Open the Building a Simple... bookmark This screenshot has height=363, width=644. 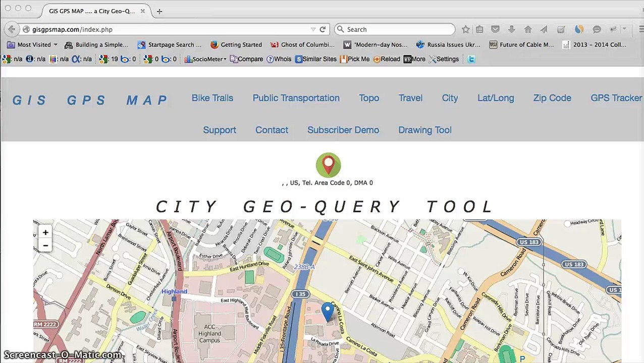(96, 44)
